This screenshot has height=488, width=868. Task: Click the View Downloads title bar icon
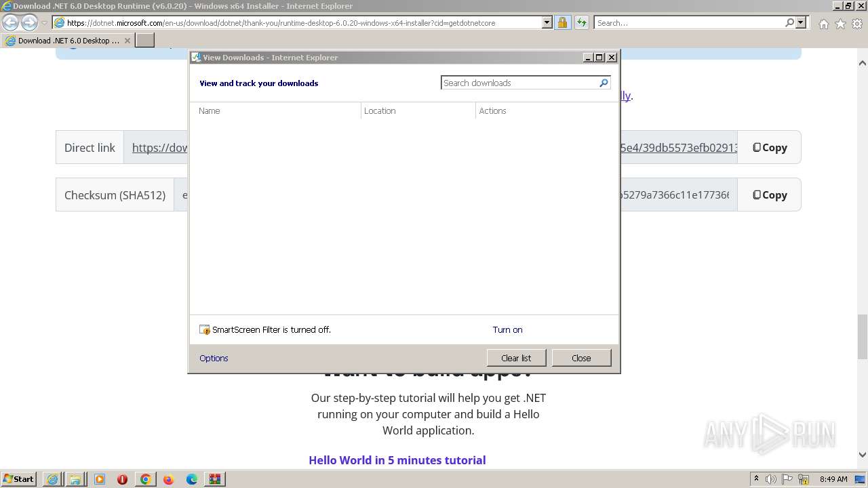(x=196, y=58)
